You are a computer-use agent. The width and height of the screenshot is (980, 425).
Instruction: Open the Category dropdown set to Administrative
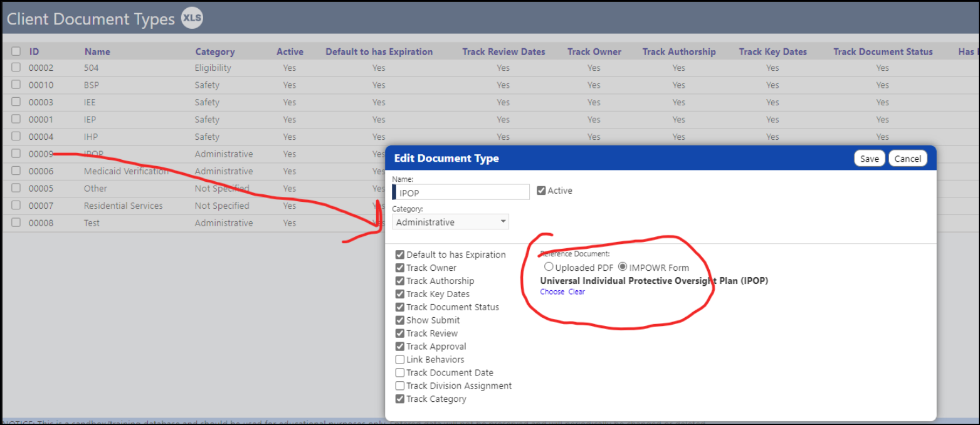450,222
